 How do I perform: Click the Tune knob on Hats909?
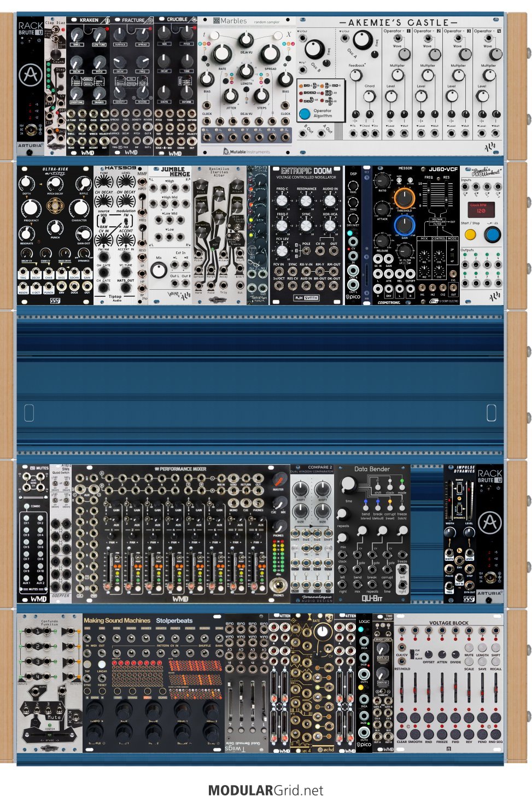click(x=104, y=182)
